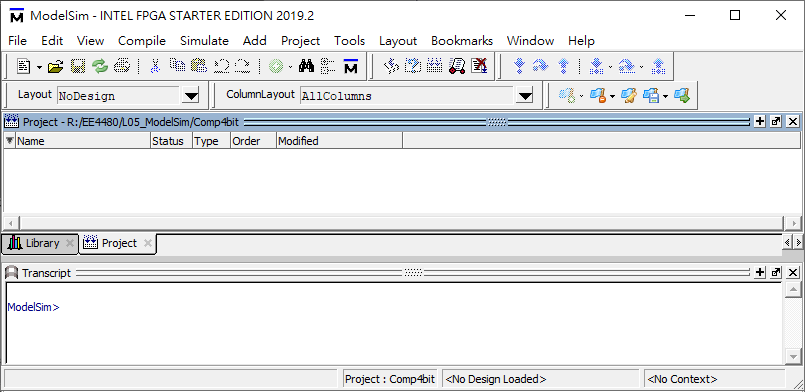
Task: Click the ModelSim 'M' toolbar icon
Action: [x=350, y=66]
